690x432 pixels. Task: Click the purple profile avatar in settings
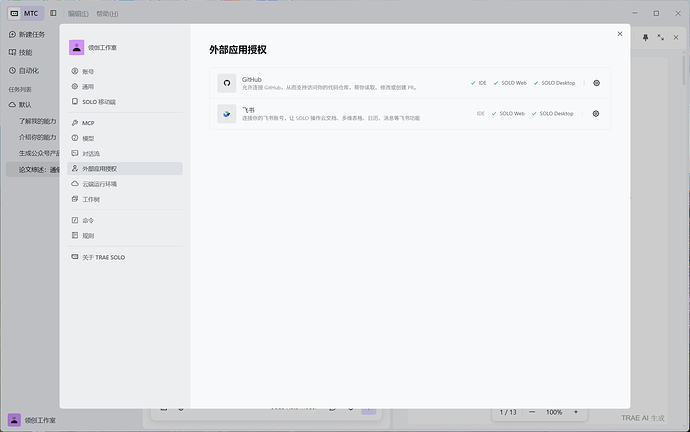tap(77, 48)
